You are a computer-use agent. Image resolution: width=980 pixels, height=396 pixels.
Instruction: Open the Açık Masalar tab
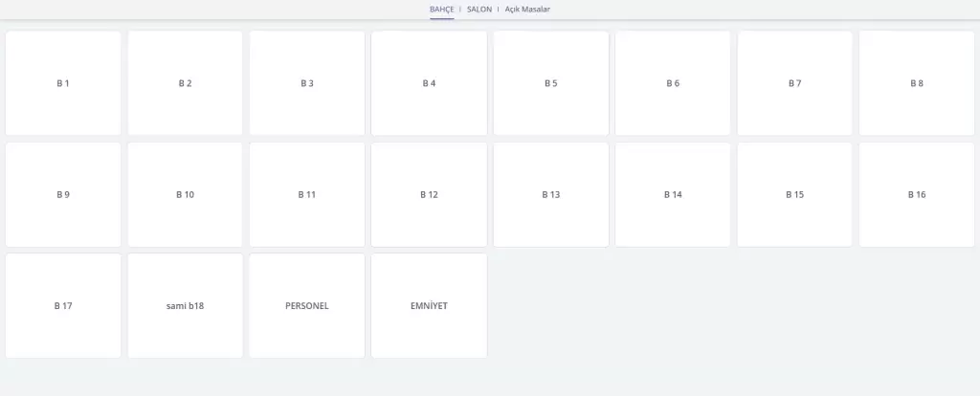coord(527,10)
